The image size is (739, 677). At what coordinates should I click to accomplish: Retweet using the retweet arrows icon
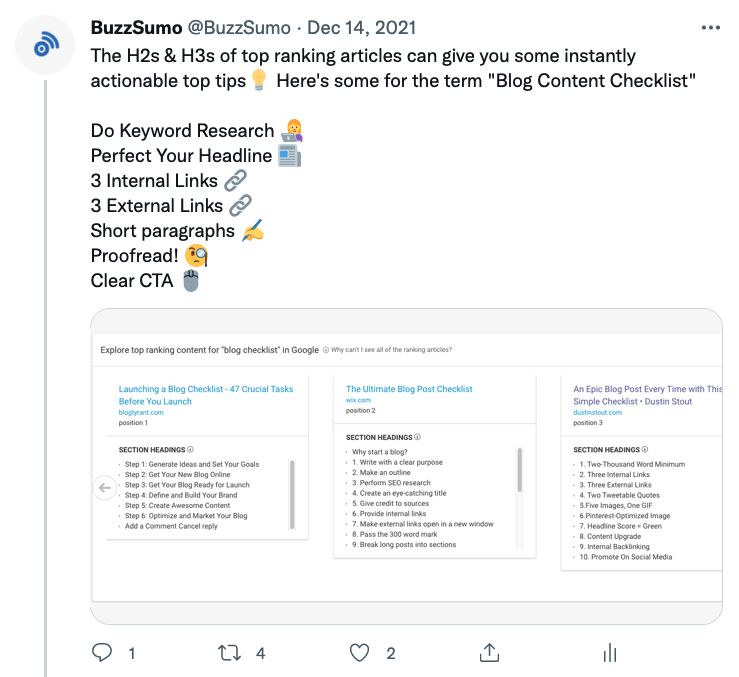tap(230, 653)
